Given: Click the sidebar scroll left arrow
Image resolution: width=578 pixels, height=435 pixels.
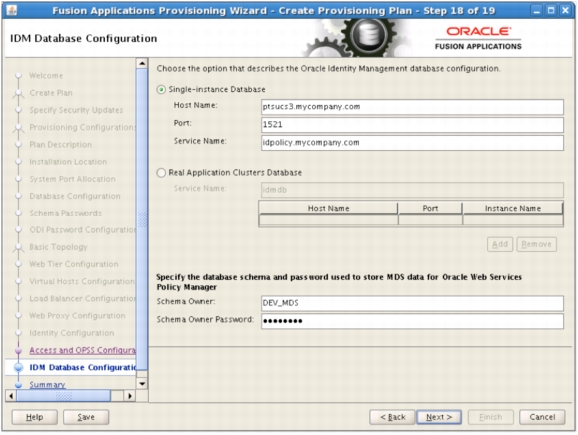Looking at the screenshot, I should 11,396.
